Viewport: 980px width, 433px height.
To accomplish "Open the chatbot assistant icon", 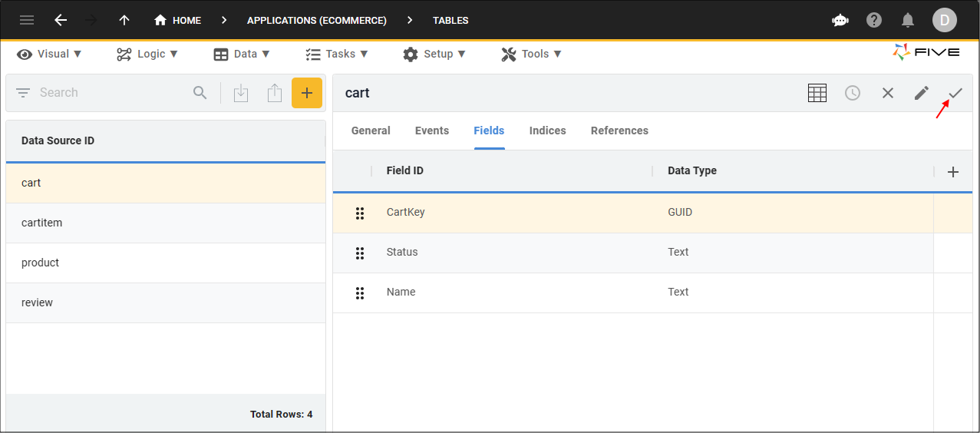I will pyautogui.click(x=840, y=20).
